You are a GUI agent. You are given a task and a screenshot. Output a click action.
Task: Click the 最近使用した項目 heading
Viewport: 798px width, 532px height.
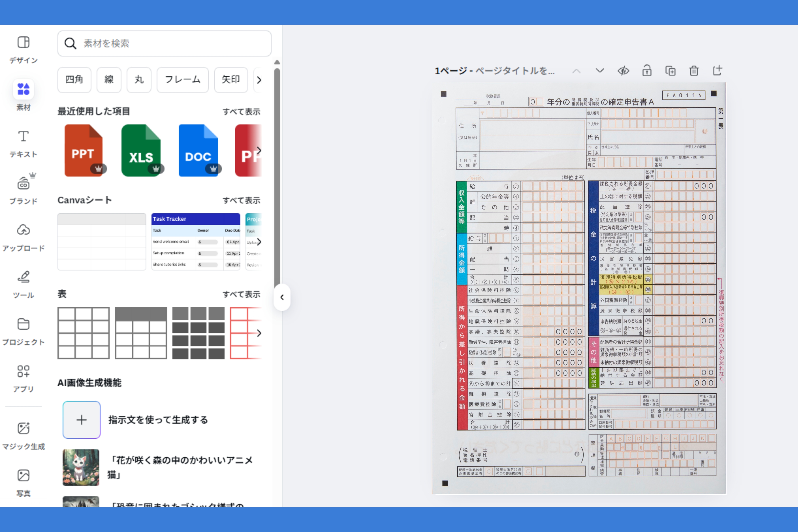coord(94,111)
